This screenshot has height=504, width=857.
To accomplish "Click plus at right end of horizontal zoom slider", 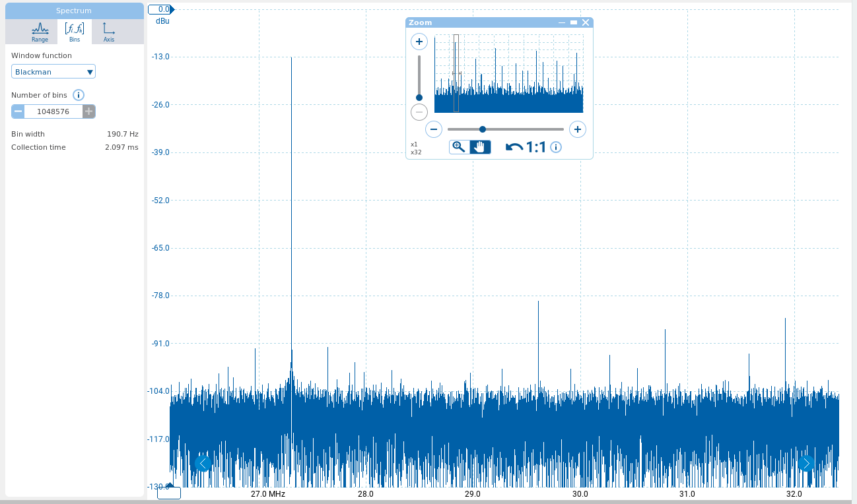I will point(578,129).
